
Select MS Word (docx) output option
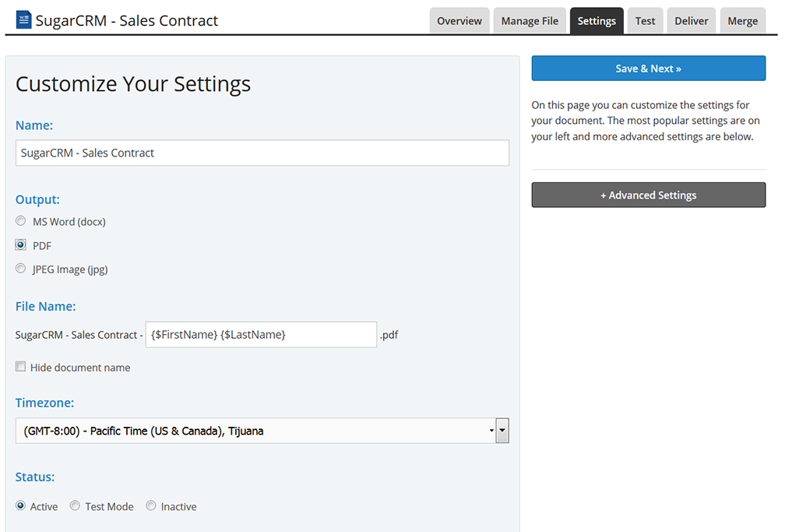click(21, 221)
